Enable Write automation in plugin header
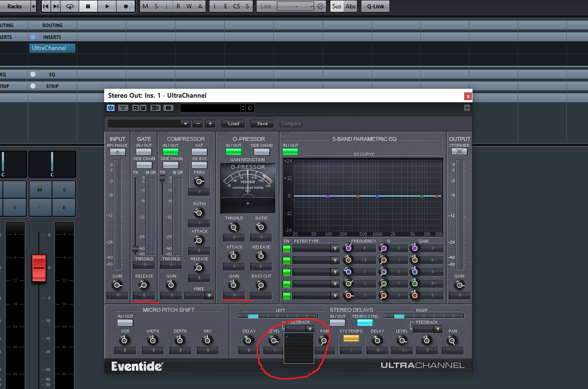This screenshot has width=588, height=389. point(143,108)
